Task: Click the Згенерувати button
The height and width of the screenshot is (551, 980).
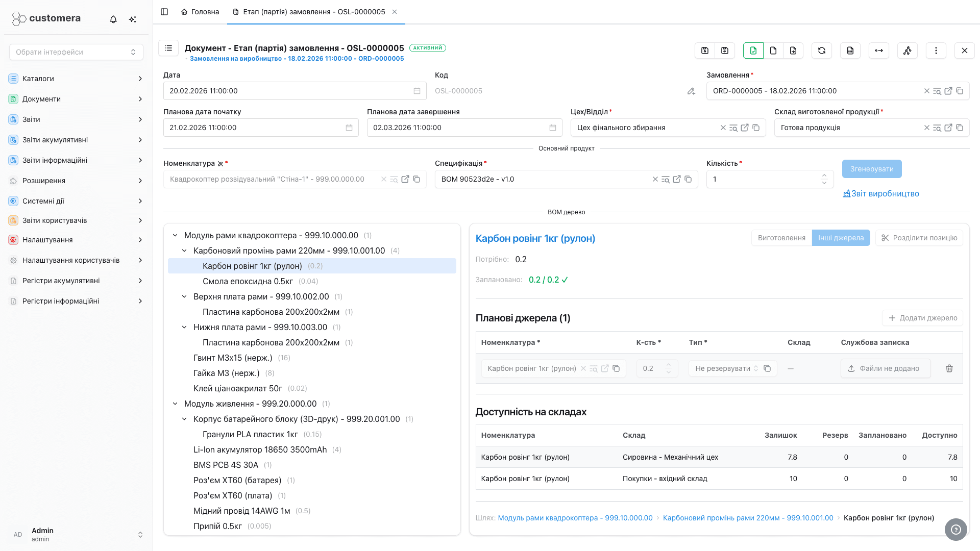Action: point(872,169)
